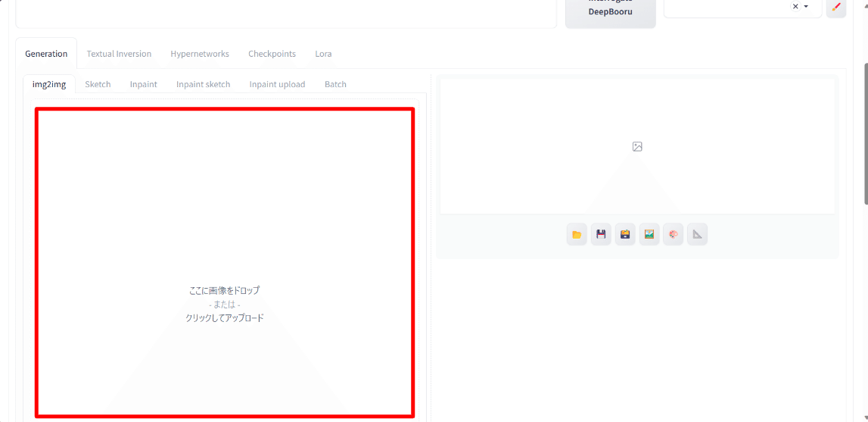Open the Hypernetworks tab
This screenshot has width=868, height=422.
[200, 54]
